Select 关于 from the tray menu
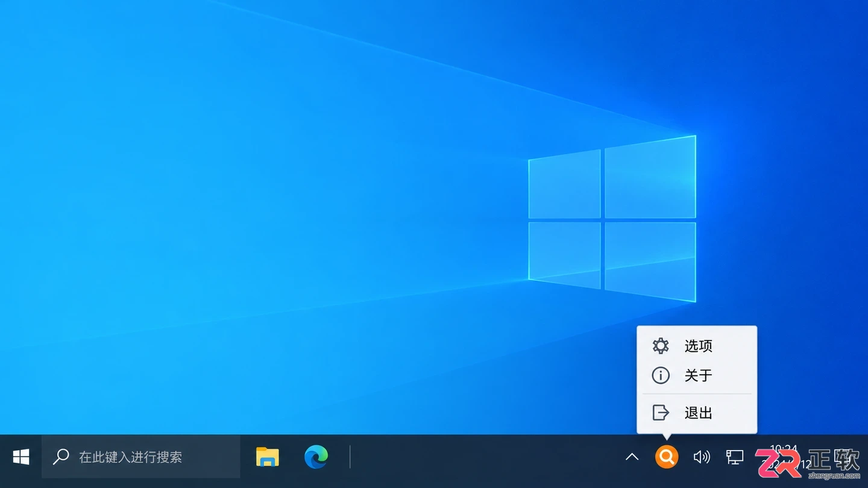 tap(697, 376)
